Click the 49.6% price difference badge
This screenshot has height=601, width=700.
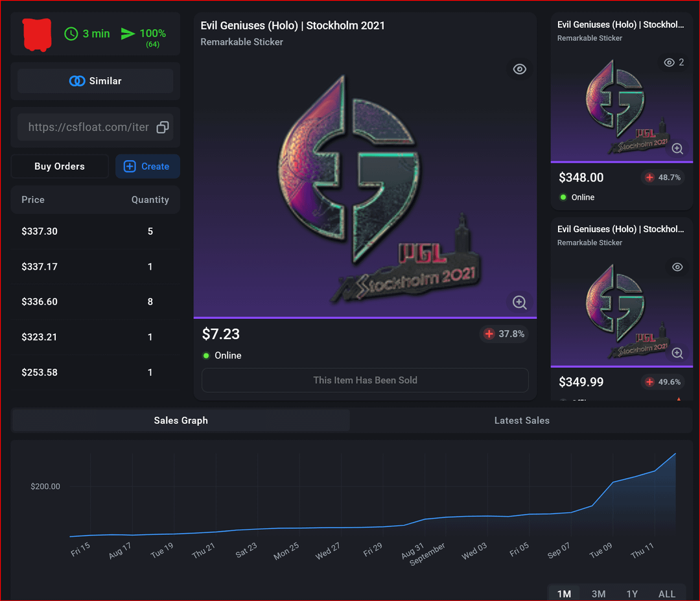(663, 383)
